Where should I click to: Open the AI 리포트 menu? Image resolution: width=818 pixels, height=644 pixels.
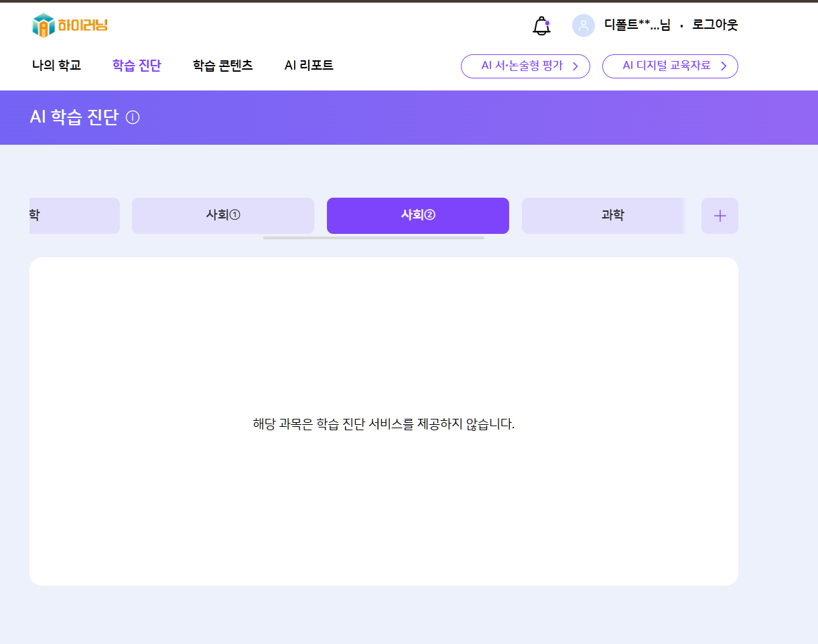309,66
